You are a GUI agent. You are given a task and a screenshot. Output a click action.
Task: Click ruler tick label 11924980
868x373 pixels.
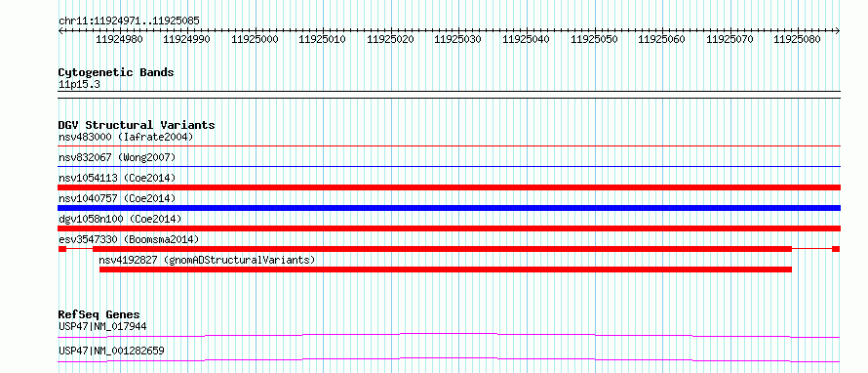(119, 39)
